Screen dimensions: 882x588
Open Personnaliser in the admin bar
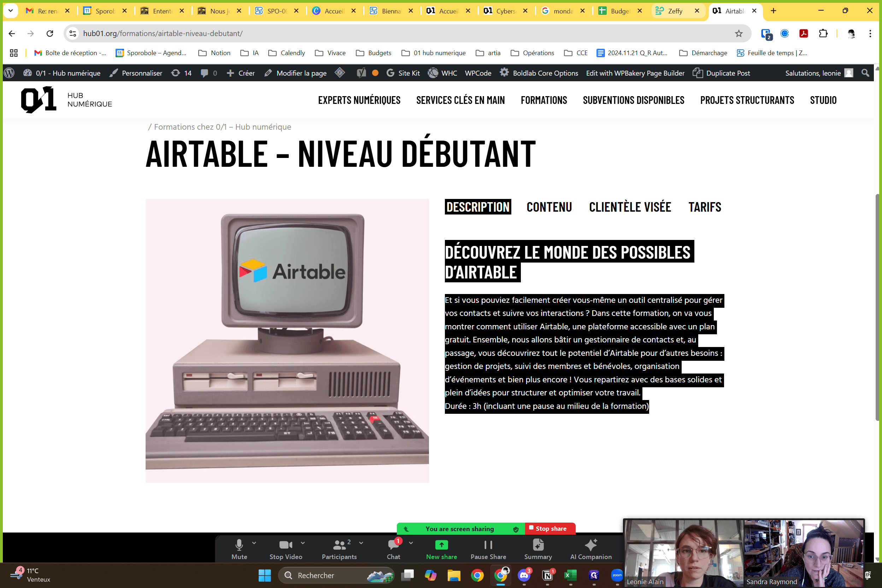(136, 73)
